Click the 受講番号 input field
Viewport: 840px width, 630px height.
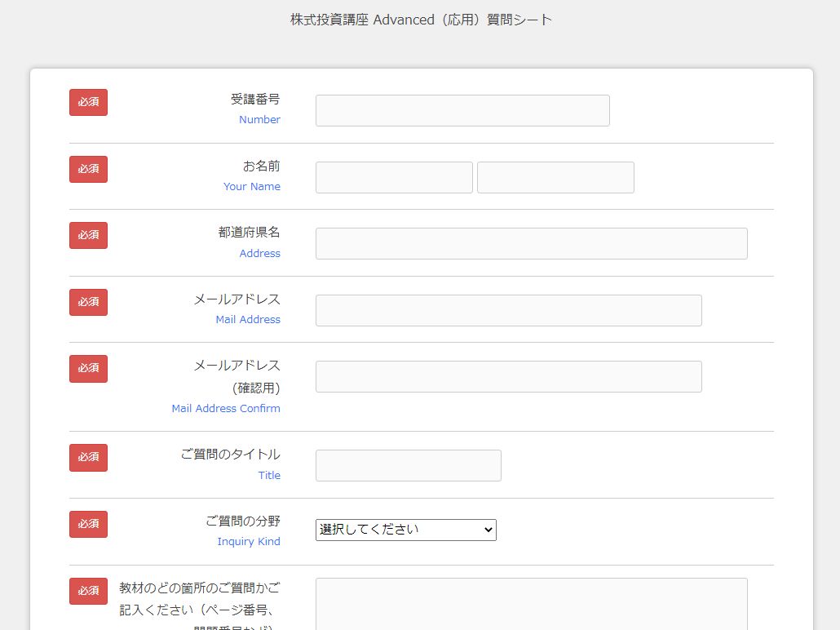click(462, 111)
